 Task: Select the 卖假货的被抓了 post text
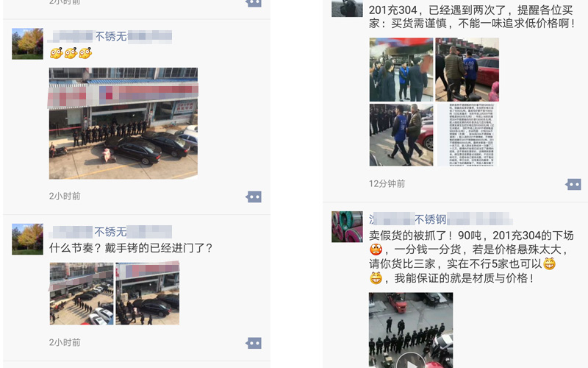pyautogui.click(x=471, y=257)
